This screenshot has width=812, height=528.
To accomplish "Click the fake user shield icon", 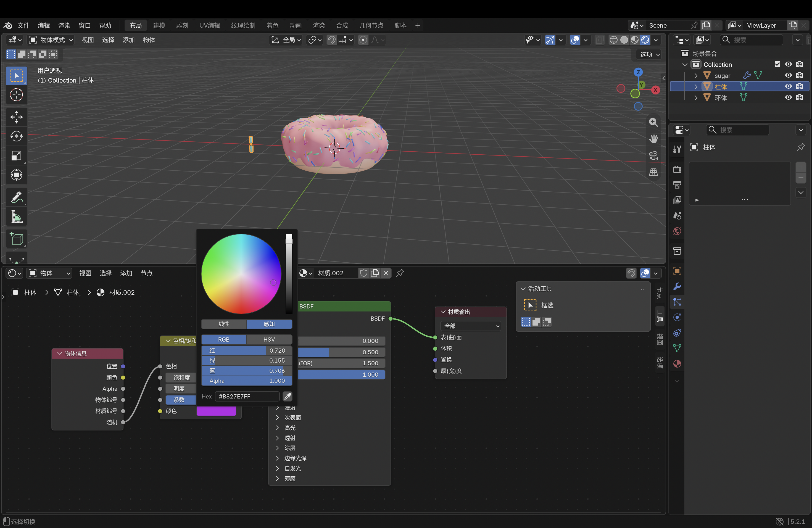I will 364,273.
